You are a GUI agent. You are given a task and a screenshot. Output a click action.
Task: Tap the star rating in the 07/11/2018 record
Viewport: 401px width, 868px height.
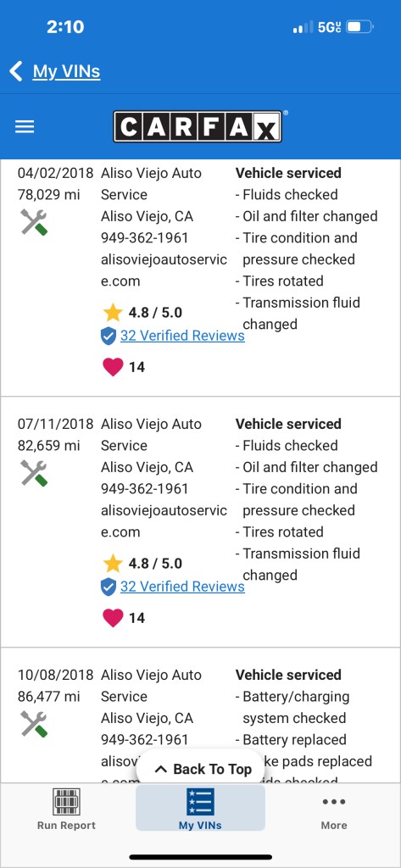pyautogui.click(x=142, y=564)
